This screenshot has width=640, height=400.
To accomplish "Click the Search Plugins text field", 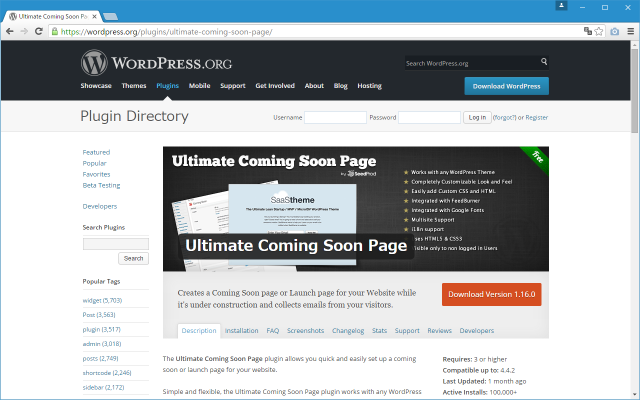I will point(116,244).
